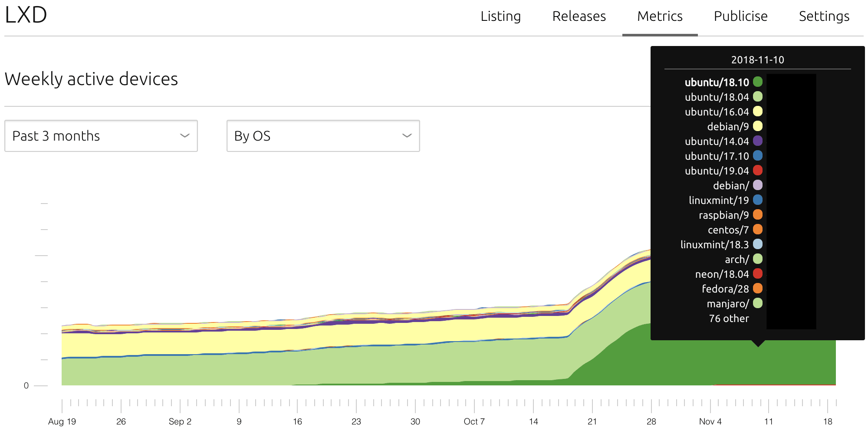Click the centos/7 orange swatch
This screenshot has width=868, height=434.
pos(758,229)
